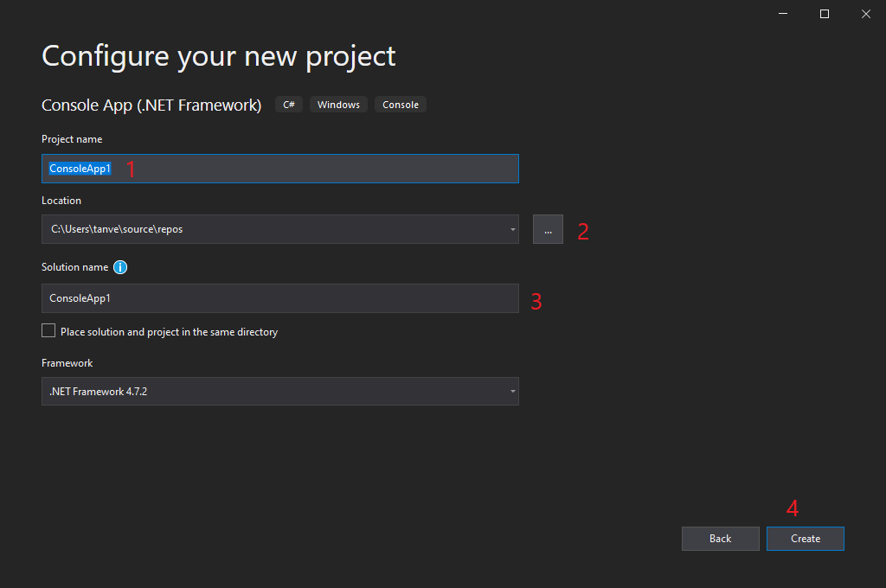
Task: Enable placing solution and project in same directory
Action: click(x=48, y=331)
